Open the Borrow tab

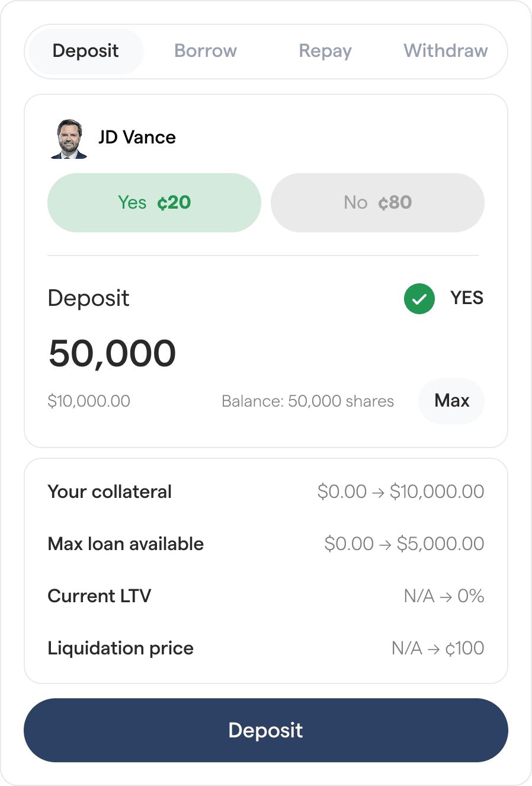(x=206, y=51)
